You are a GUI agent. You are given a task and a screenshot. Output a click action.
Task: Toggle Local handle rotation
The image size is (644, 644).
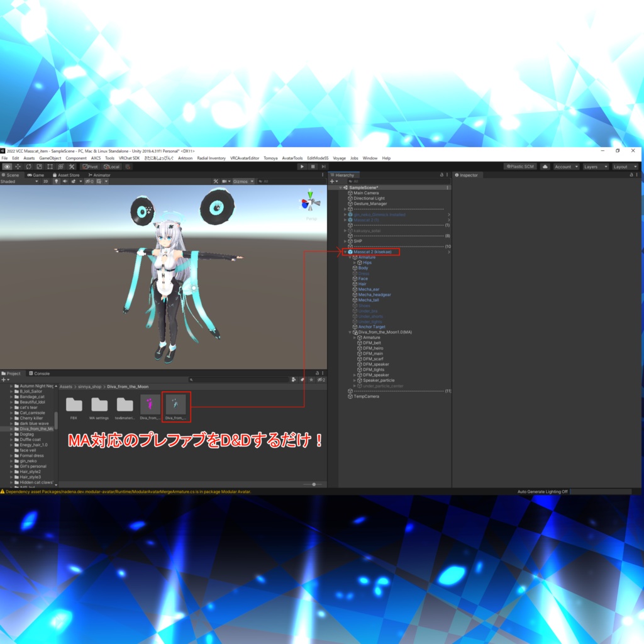pyautogui.click(x=111, y=167)
